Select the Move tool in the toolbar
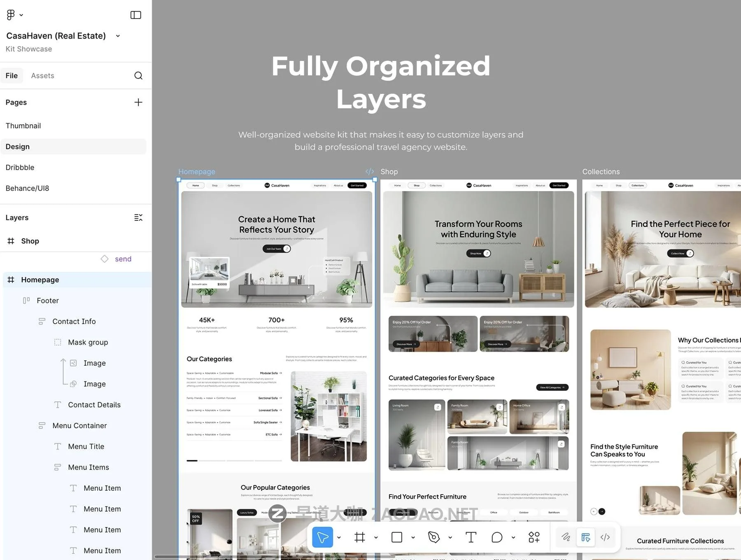Screen dimensions: 741x560 322,537
